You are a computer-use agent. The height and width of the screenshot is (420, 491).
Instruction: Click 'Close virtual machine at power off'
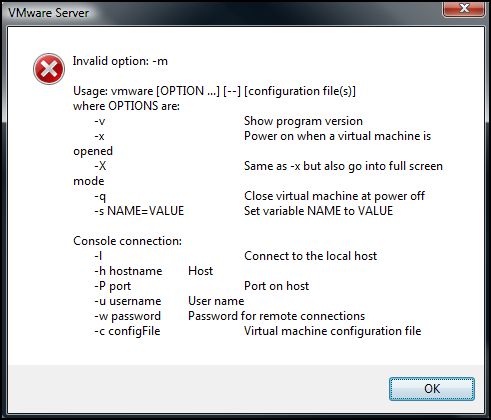(x=334, y=196)
